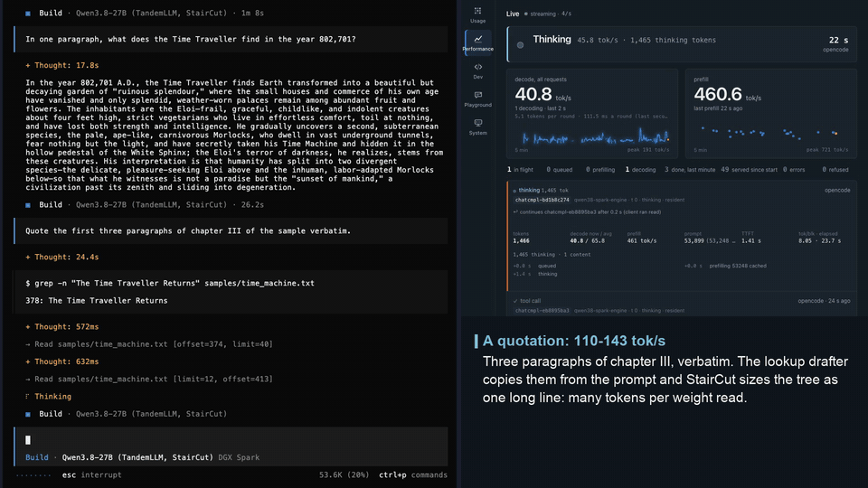The width and height of the screenshot is (868, 488).
Task: Open the Read call with offset=413
Action: click(149, 379)
